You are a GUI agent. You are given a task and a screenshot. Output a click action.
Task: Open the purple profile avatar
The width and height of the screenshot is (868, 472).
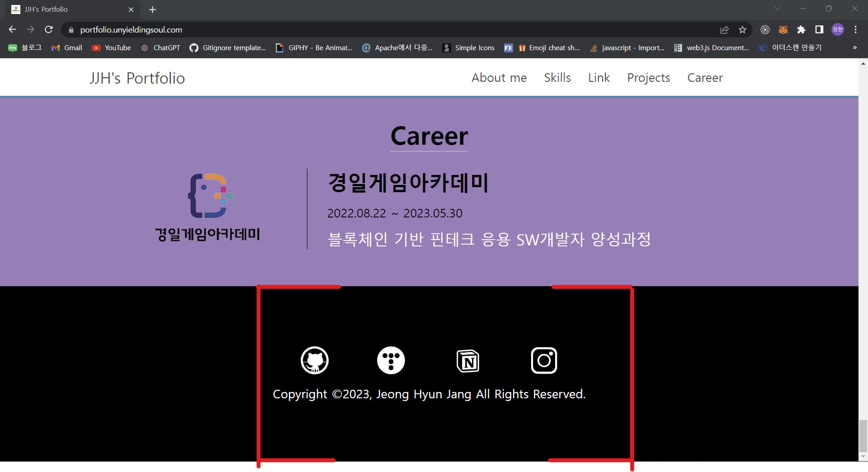click(x=838, y=29)
